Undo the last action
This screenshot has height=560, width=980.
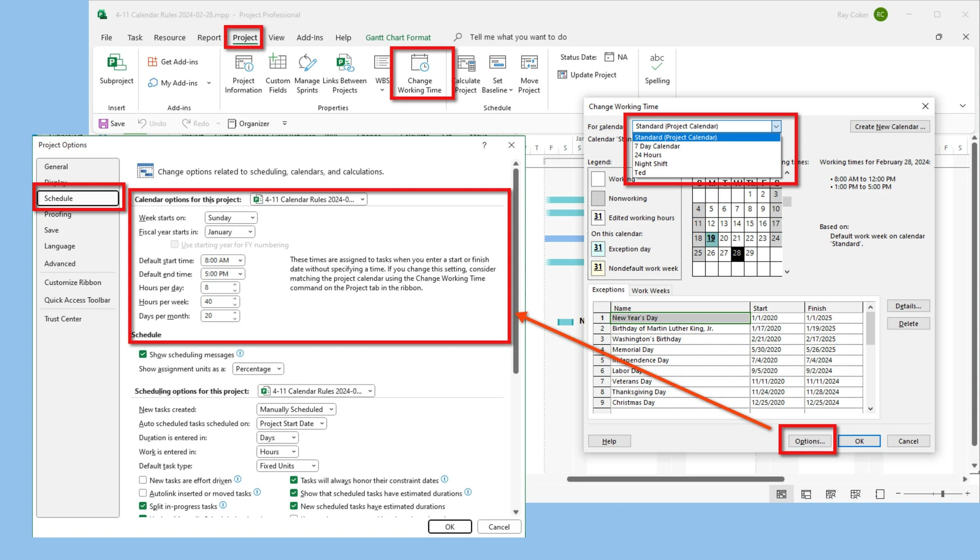(x=152, y=124)
